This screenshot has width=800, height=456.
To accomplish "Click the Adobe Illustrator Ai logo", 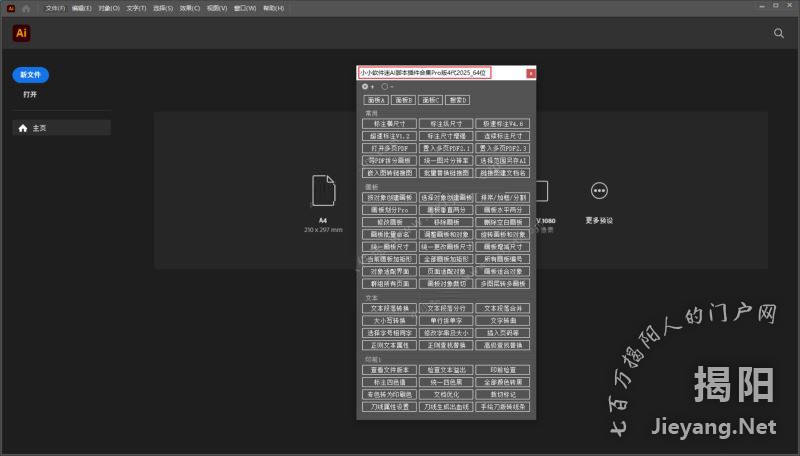I will click(21, 33).
